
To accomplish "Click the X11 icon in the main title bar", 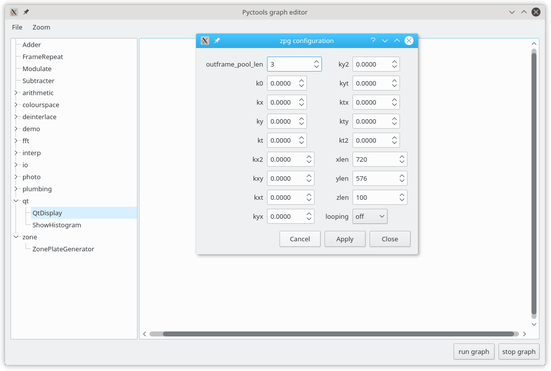I will pos(14,12).
